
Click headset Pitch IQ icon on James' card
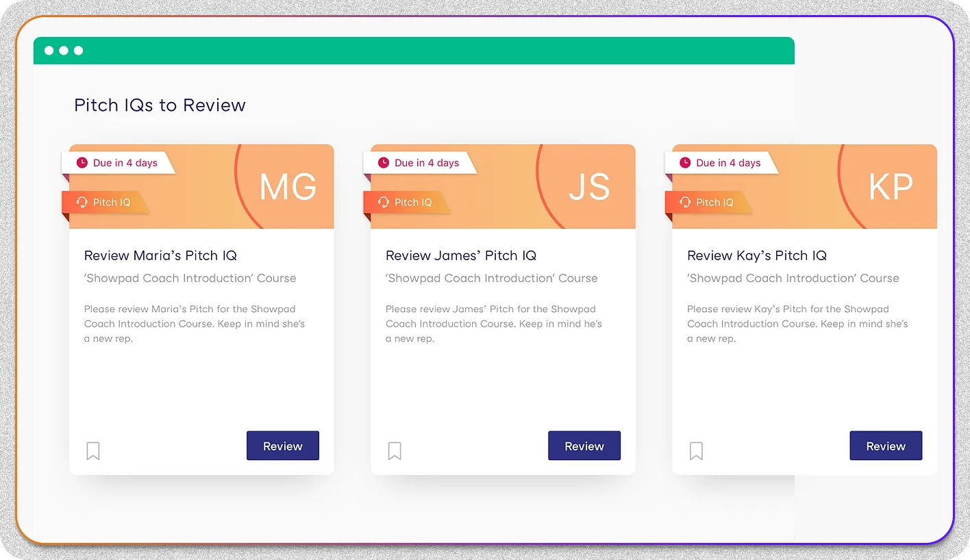(384, 202)
